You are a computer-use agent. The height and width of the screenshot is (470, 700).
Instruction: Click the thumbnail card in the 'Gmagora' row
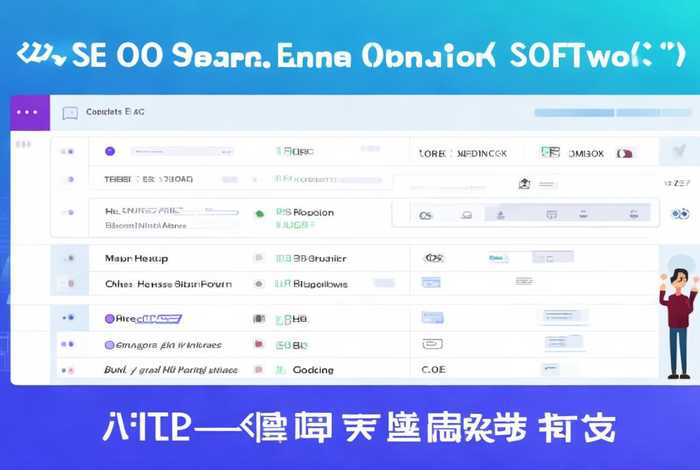click(x=564, y=342)
